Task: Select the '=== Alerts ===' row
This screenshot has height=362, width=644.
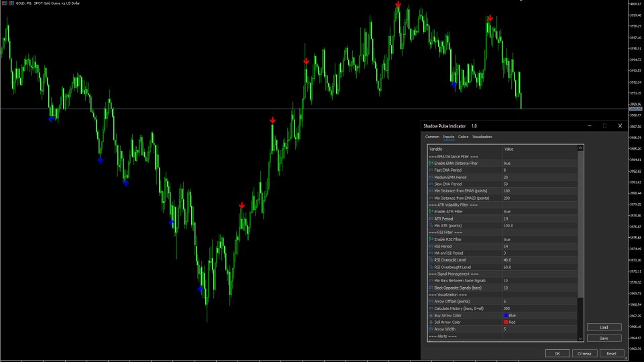Action: (x=502, y=336)
